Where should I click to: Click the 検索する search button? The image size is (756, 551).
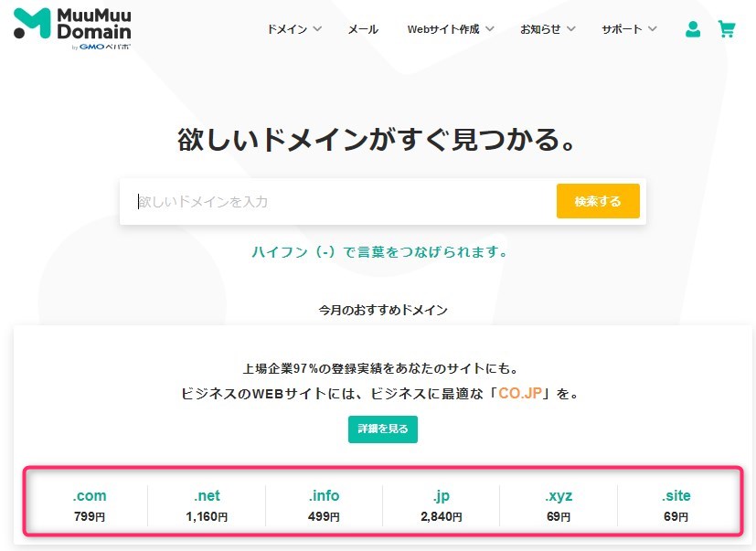click(x=597, y=201)
